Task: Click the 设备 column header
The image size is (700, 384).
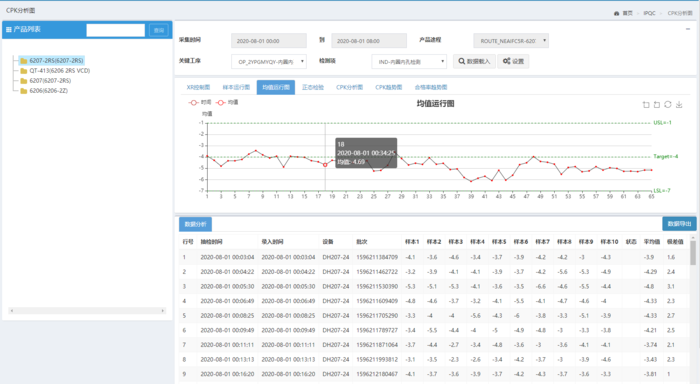Action: click(x=328, y=242)
